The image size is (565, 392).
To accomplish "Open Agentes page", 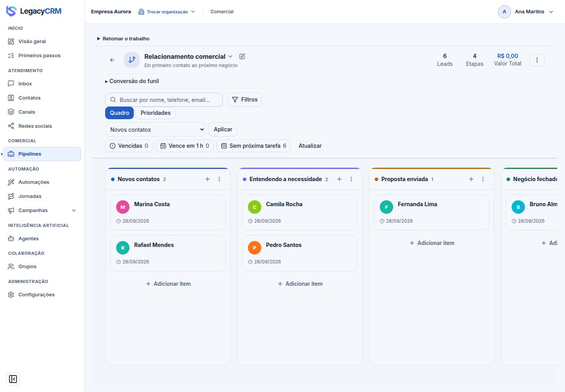I will (x=42, y=239).
